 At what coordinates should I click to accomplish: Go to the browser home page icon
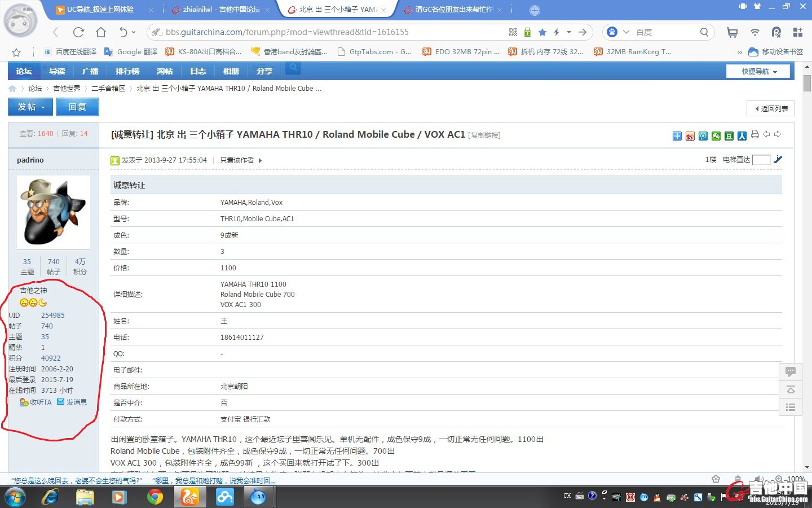(x=101, y=32)
